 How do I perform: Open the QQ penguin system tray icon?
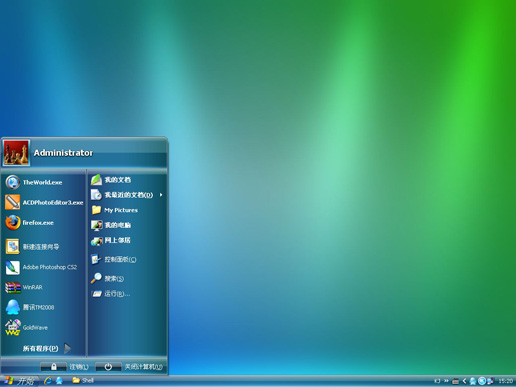[x=473, y=381]
